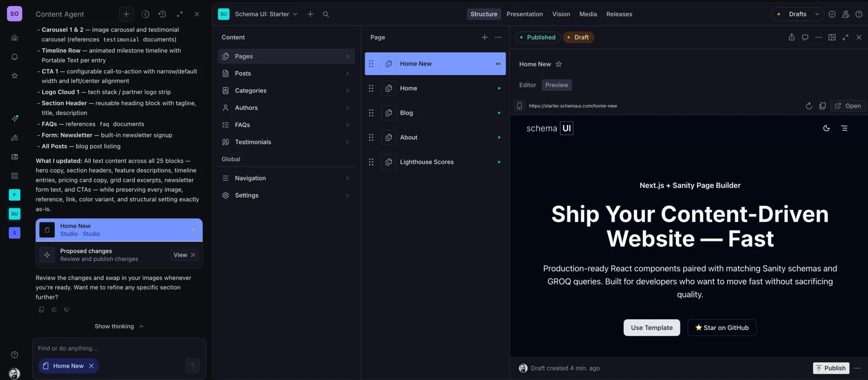Open the sparkle AI agent sidebar icon
The image size is (868, 380).
click(x=14, y=118)
